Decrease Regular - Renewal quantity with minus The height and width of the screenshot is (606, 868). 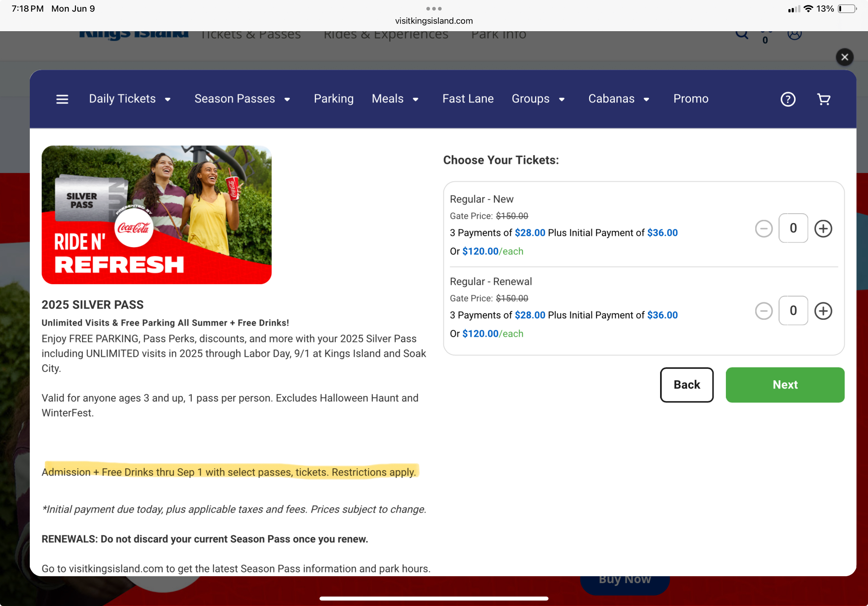(x=764, y=311)
